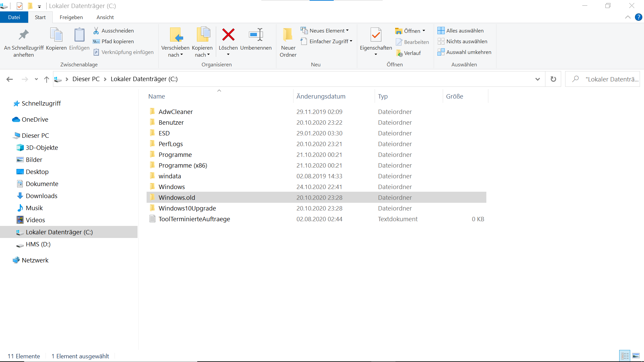
Task: Open the Eigenschaften properties icon
Action: point(376,35)
